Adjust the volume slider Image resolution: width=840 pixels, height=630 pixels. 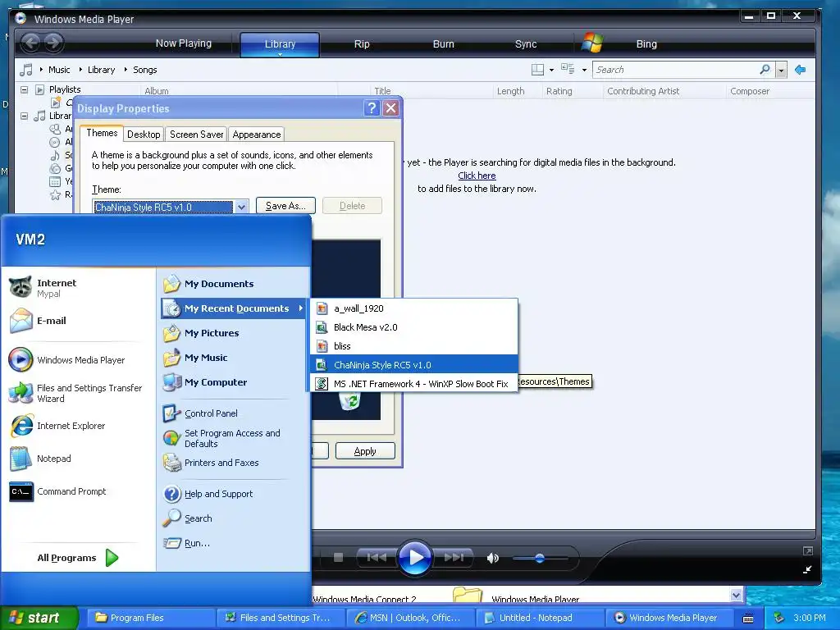(x=540, y=558)
